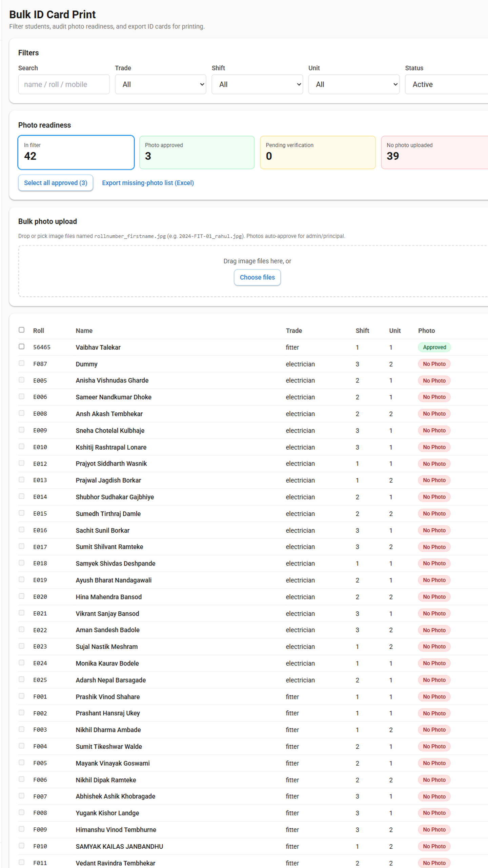Viewport: 488px width, 868px height.
Task: Click the name Sujal Nastik Meshram
Action: [106, 647]
